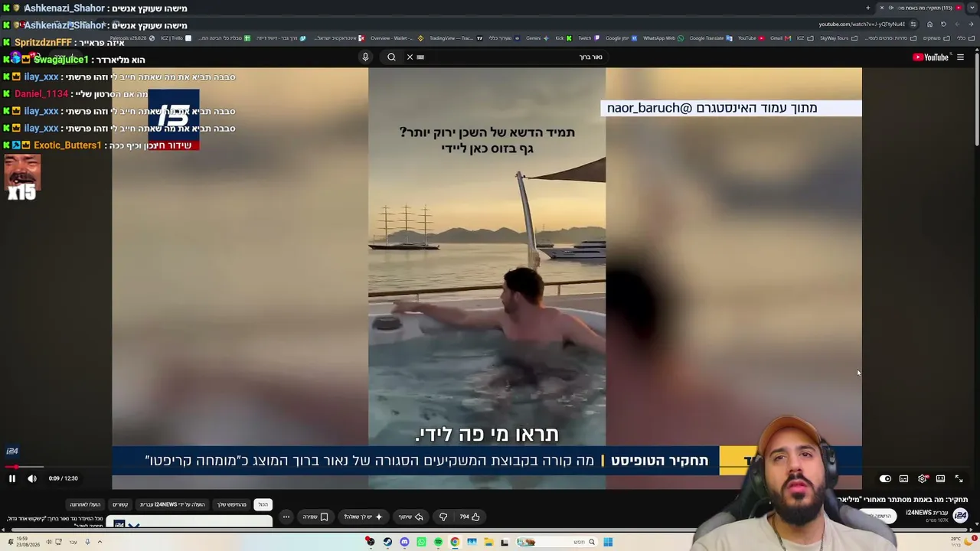The image size is (980, 551).
Task: Show hidden system tray icons chevron
Action: [100, 542]
